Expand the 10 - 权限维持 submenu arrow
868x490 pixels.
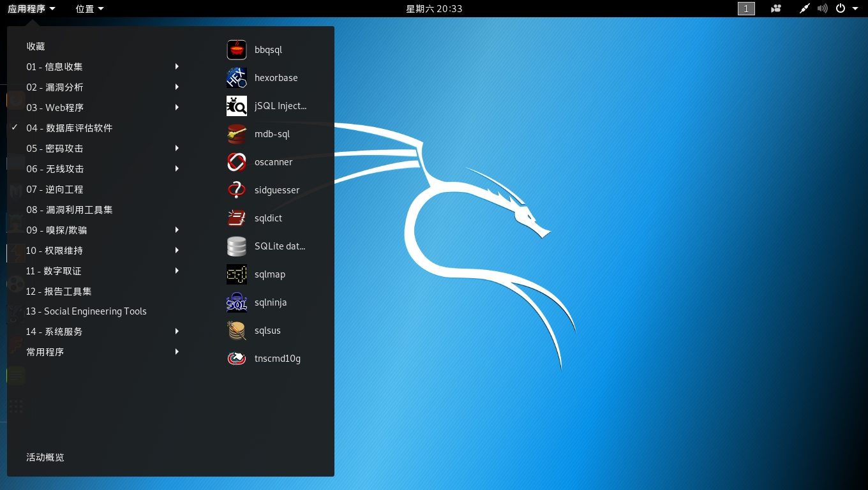coord(177,250)
